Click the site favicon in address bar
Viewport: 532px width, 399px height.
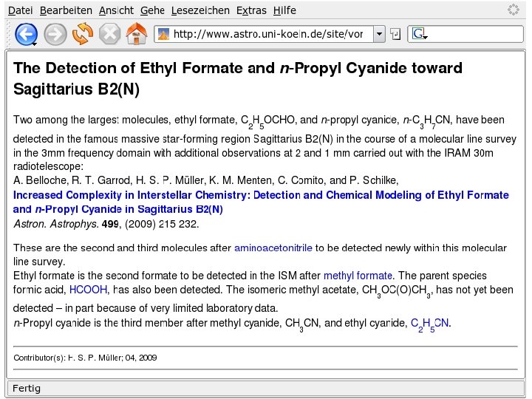tap(163, 34)
